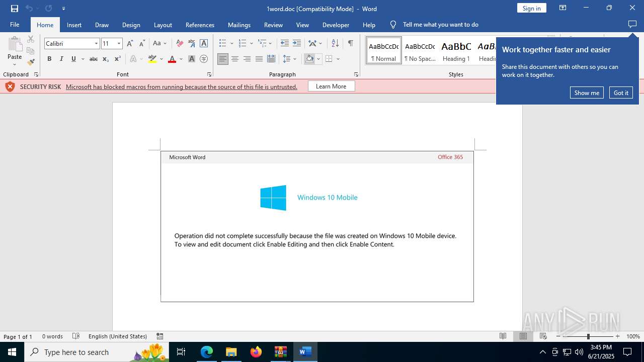Open the font size dropdown
Image resolution: width=644 pixels, height=362 pixels.
pyautogui.click(x=119, y=44)
